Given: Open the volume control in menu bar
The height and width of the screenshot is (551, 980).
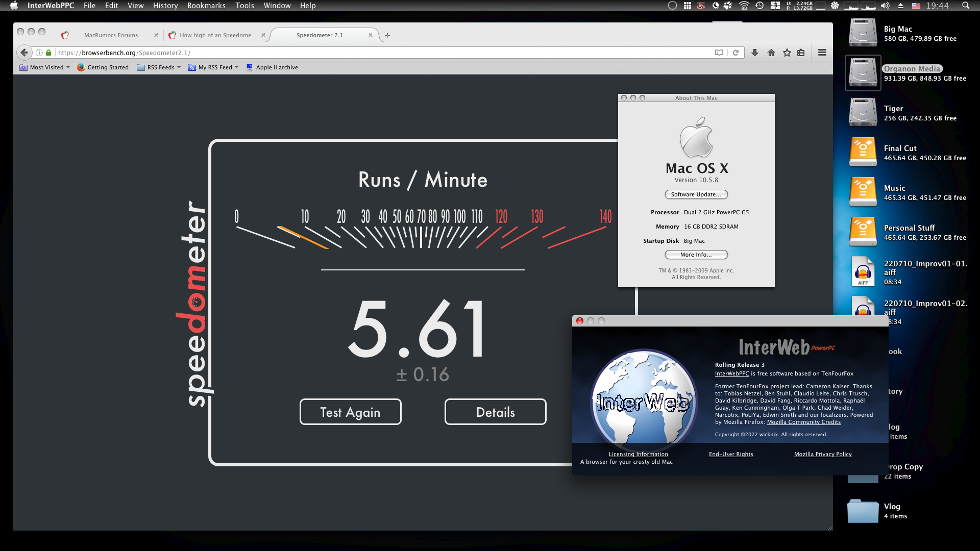Looking at the screenshot, I should click(x=885, y=6).
